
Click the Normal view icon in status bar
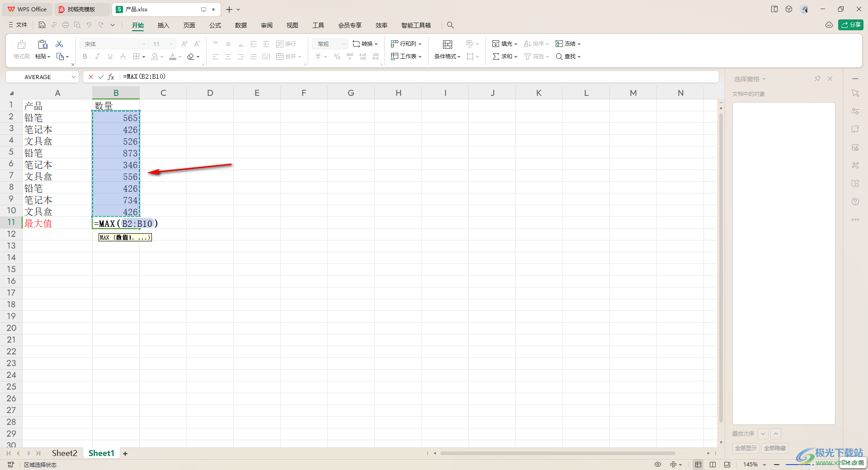[x=698, y=465]
